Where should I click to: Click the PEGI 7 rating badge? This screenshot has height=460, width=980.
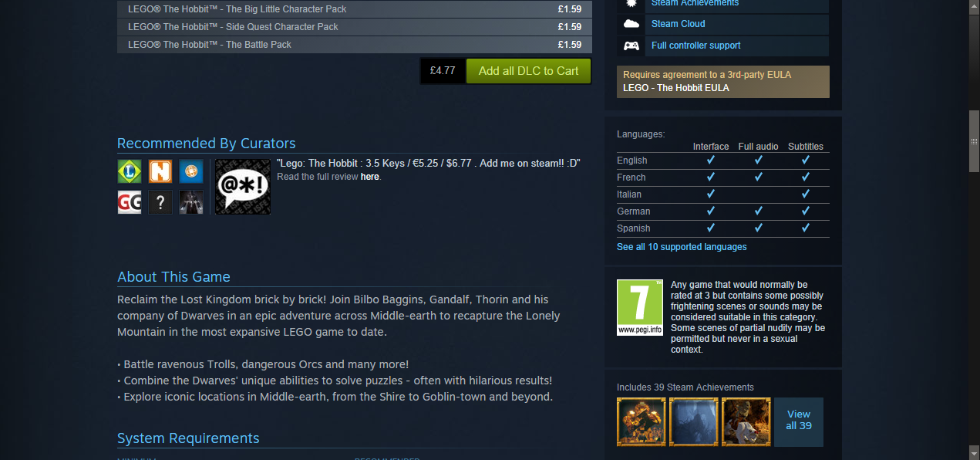coord(640,307)
